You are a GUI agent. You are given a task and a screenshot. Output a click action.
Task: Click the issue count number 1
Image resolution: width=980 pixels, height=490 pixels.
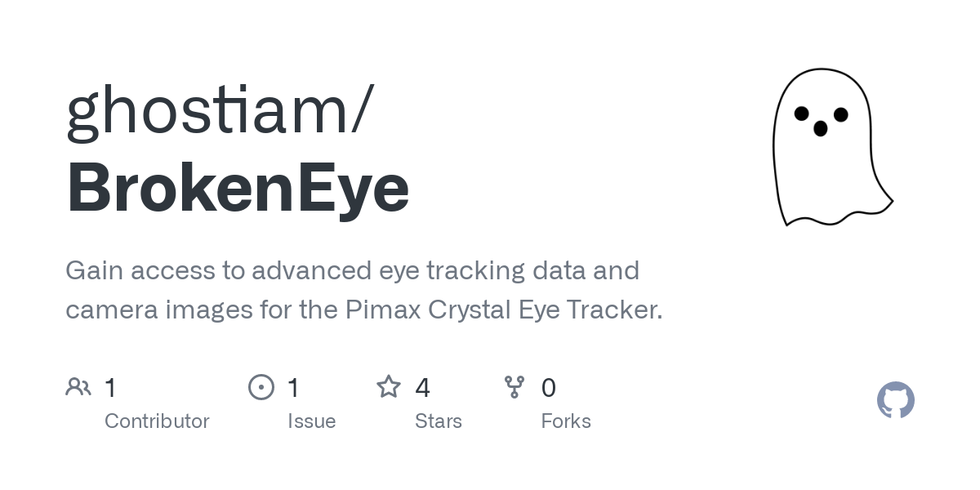(x=294, y=388)
